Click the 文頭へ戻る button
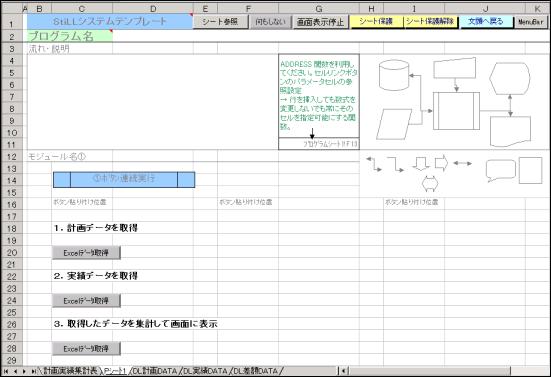551x377 pixels. click(486, 22)
